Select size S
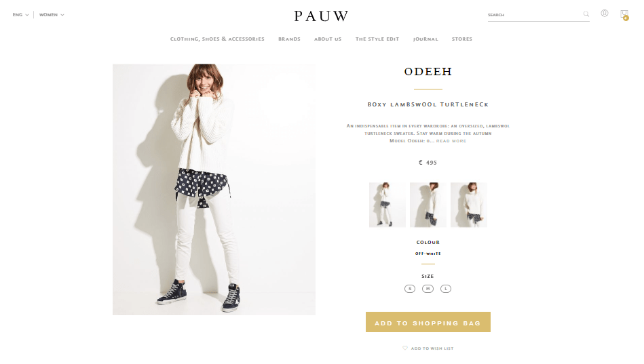644x364 pixels. [410, 289]
